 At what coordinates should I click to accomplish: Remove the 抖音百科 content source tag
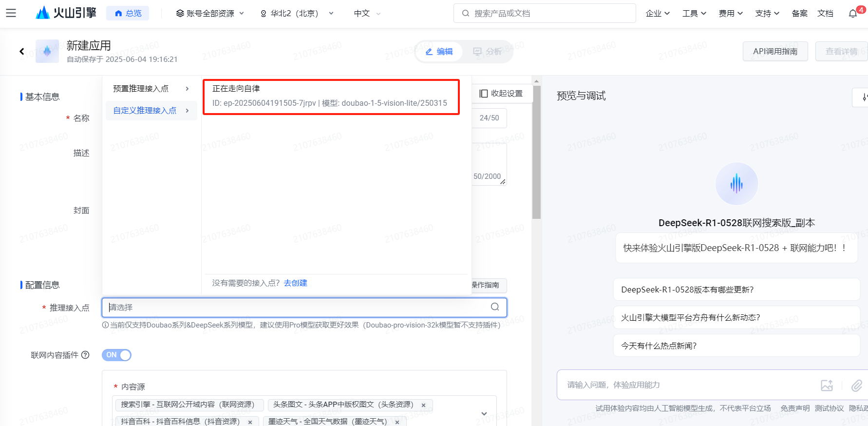pos(250,422)
